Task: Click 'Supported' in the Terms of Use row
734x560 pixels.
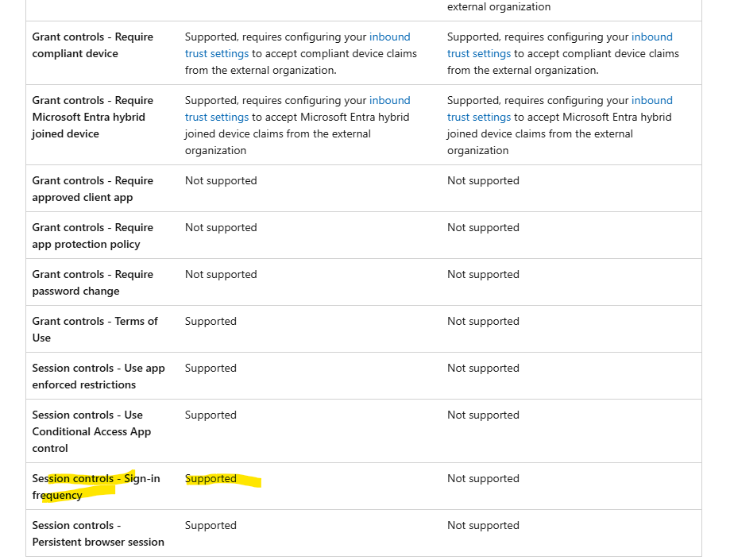Action: (x=211, y=321)
